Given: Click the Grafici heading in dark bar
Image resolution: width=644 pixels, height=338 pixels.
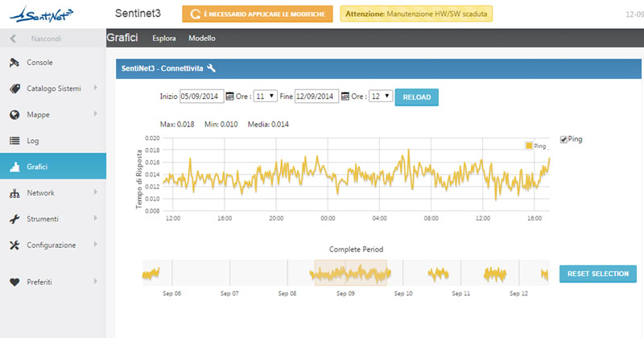Looking at the screenshot, I should (122, 38).
